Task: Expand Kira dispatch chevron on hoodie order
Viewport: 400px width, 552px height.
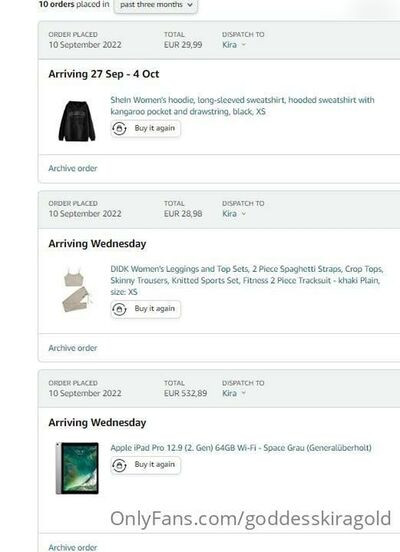Action: pos(244,45)
